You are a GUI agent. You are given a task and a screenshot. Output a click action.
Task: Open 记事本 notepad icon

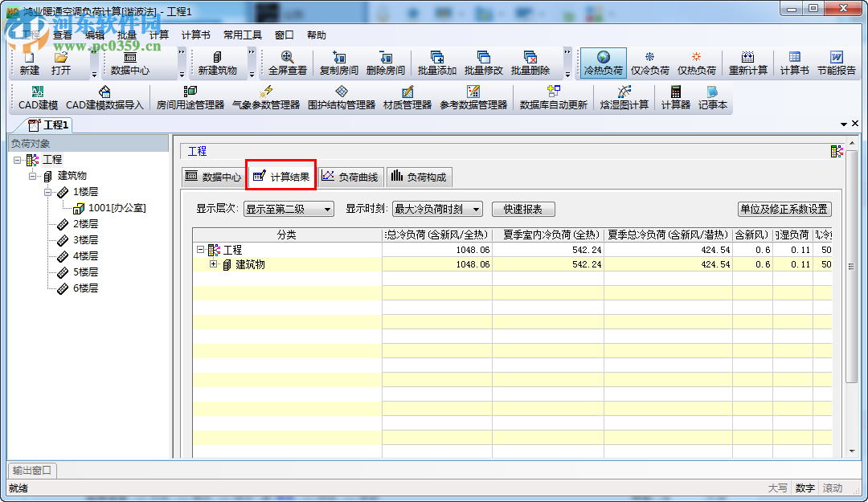click(x=712, y=98)
